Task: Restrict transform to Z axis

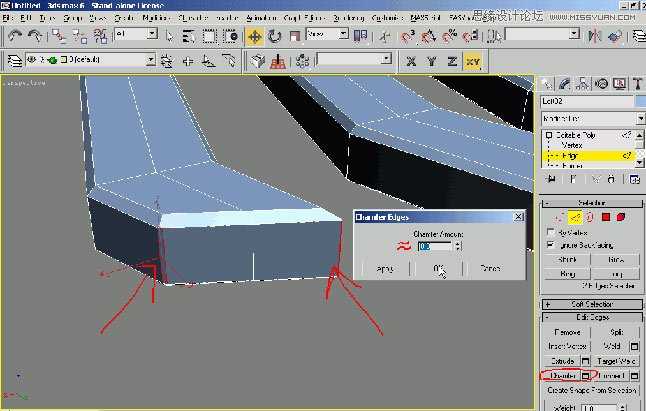Action: [x=452, y=61]
